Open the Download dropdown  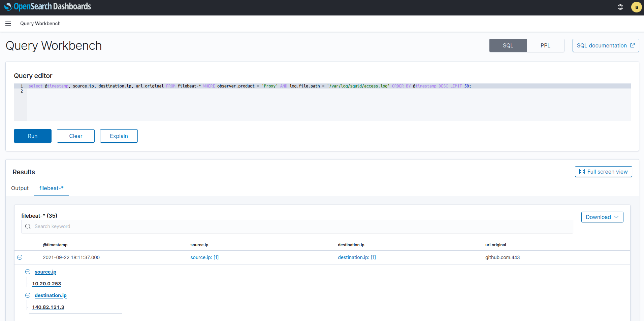[x=602, y=217]
